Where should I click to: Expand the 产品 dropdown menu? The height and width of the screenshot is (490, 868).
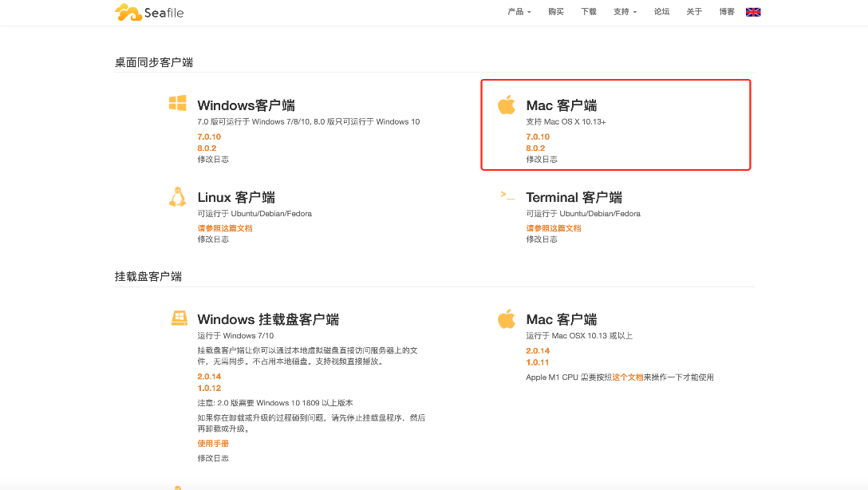519,12
